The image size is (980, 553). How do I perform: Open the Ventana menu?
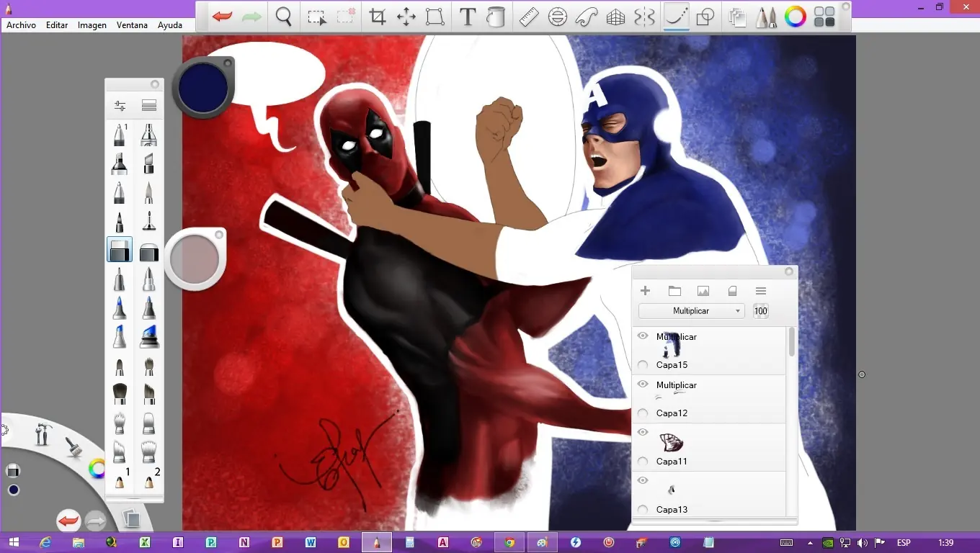[132, 25]
